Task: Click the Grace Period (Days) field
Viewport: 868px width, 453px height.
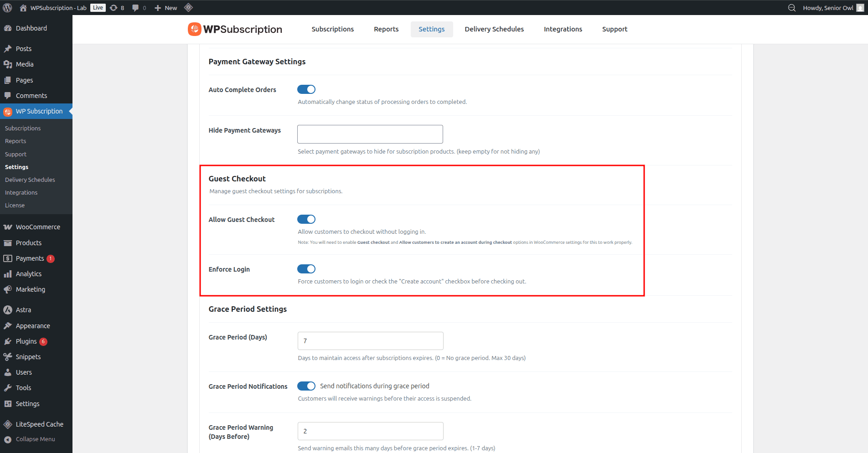Action: pos(371,341)
